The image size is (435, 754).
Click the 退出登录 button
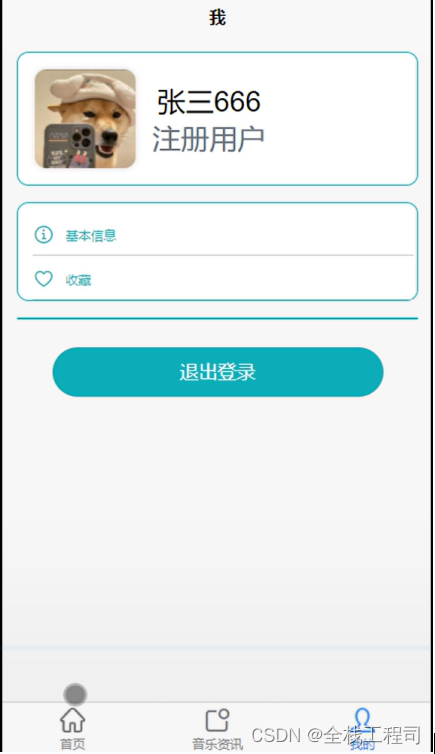(x=218, y=372)
